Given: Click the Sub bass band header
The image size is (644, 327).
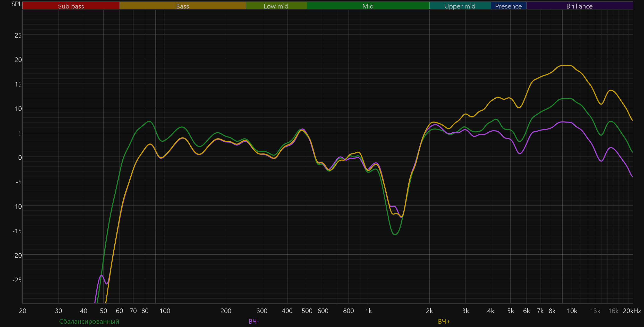Looking at the screenshot, I should coord(71,6).
